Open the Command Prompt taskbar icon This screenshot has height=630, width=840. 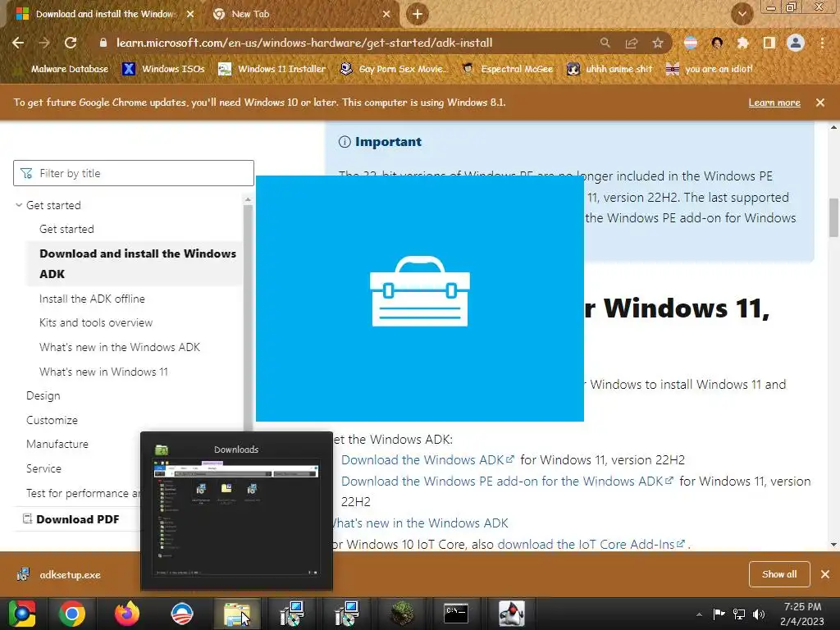point(456,614)
